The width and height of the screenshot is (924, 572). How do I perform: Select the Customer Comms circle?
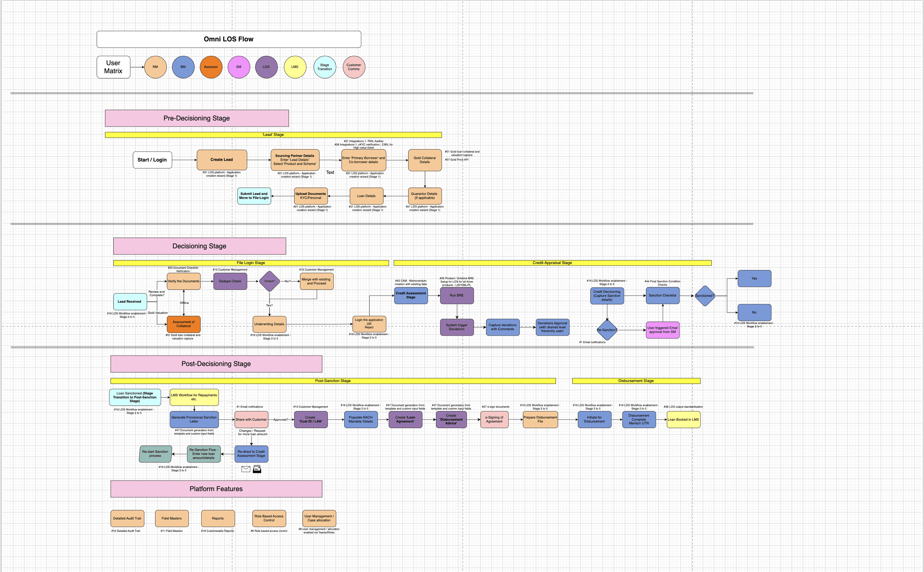point(354,67)
